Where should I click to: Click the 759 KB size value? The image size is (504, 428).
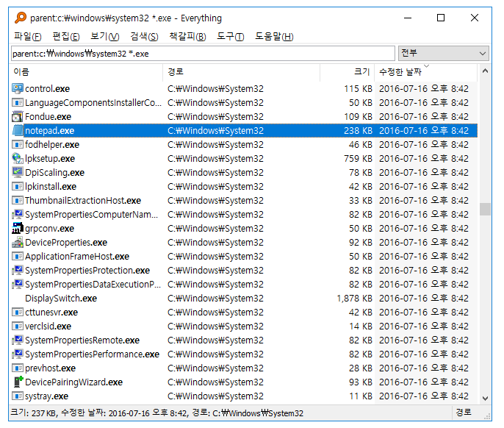358,159
